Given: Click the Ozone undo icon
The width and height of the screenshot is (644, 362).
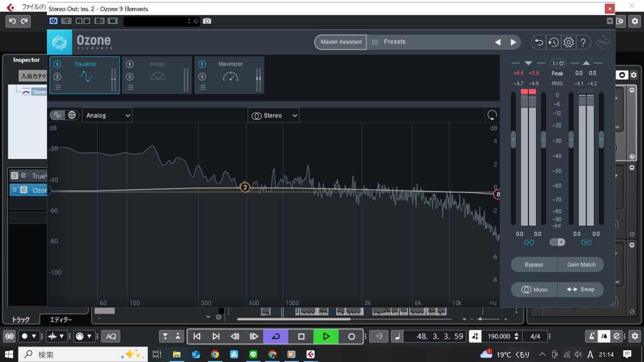Looking at the screenshot, I should (x=538, y=42).
